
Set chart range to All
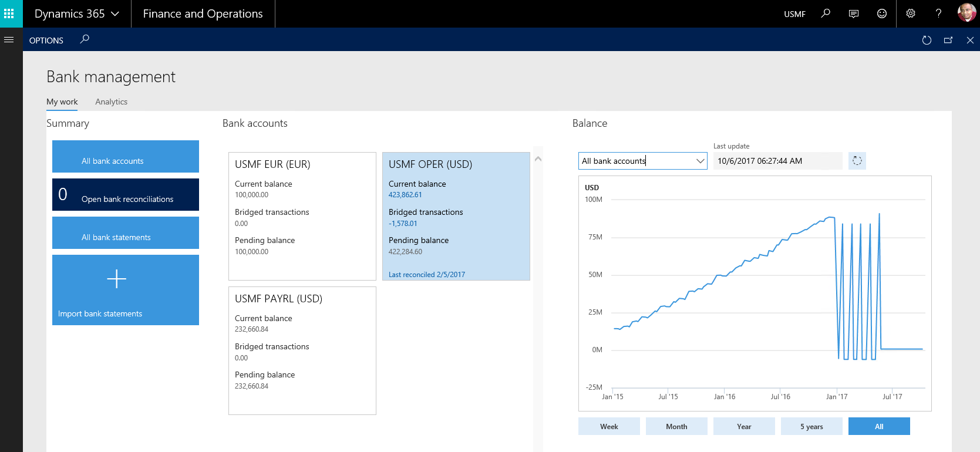coord(879,426)
